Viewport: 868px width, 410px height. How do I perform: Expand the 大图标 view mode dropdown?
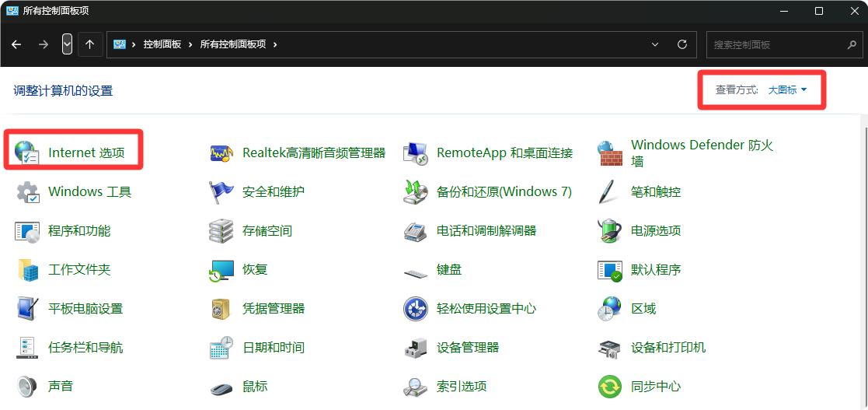[788, 90]
